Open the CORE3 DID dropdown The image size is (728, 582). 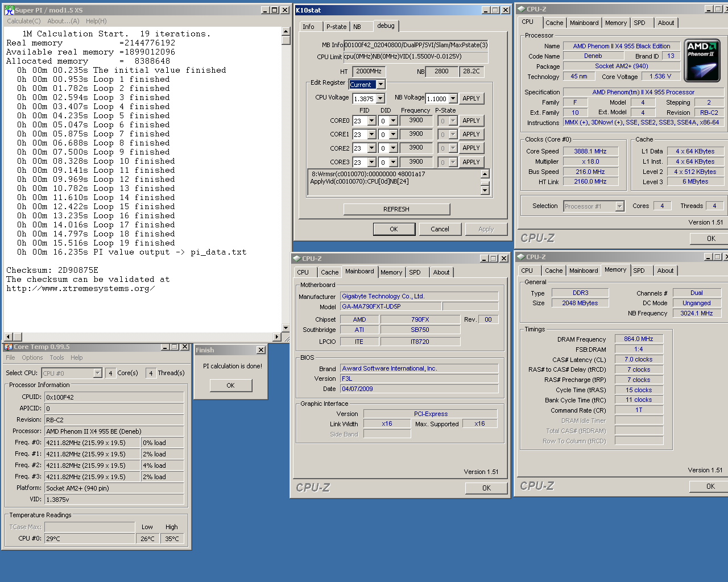pyautogui.click(x=393, y=163)
